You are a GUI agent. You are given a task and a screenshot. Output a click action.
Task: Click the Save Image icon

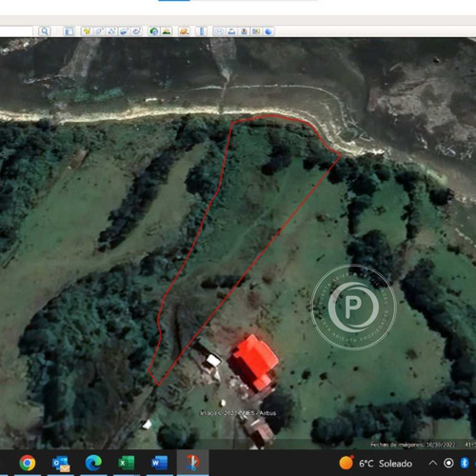click(x=244, y=31)
